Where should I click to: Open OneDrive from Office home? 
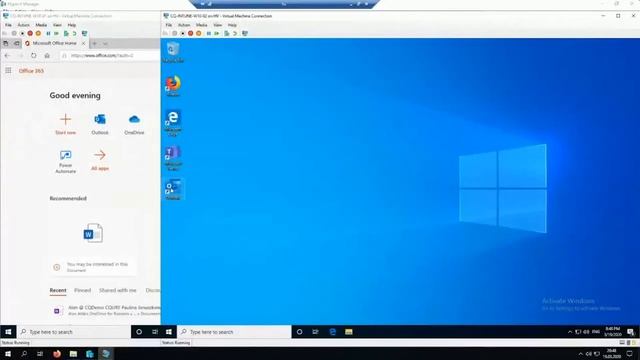point(134,124)
